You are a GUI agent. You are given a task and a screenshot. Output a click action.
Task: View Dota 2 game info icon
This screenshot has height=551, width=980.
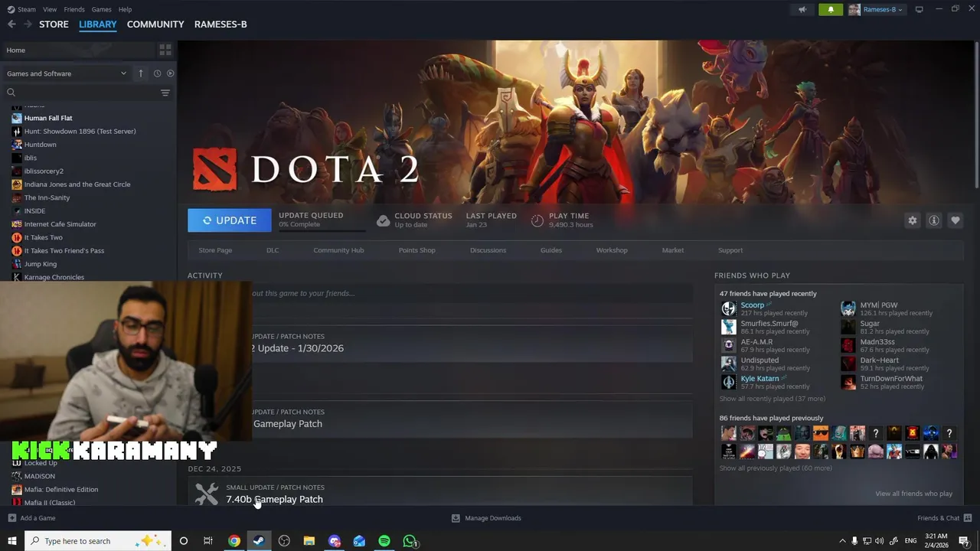(933, 220)
